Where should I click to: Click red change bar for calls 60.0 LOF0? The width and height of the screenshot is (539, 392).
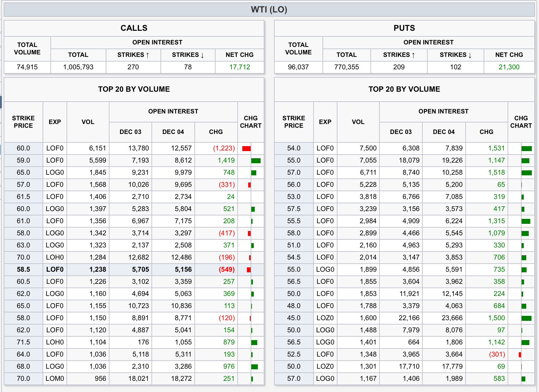coord(246,149)
